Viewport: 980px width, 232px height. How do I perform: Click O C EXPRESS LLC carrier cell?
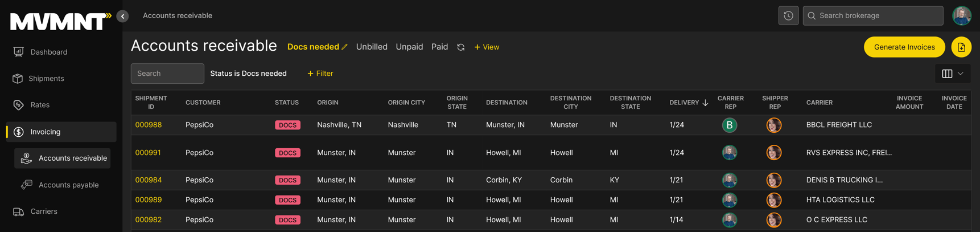[837, 220]
